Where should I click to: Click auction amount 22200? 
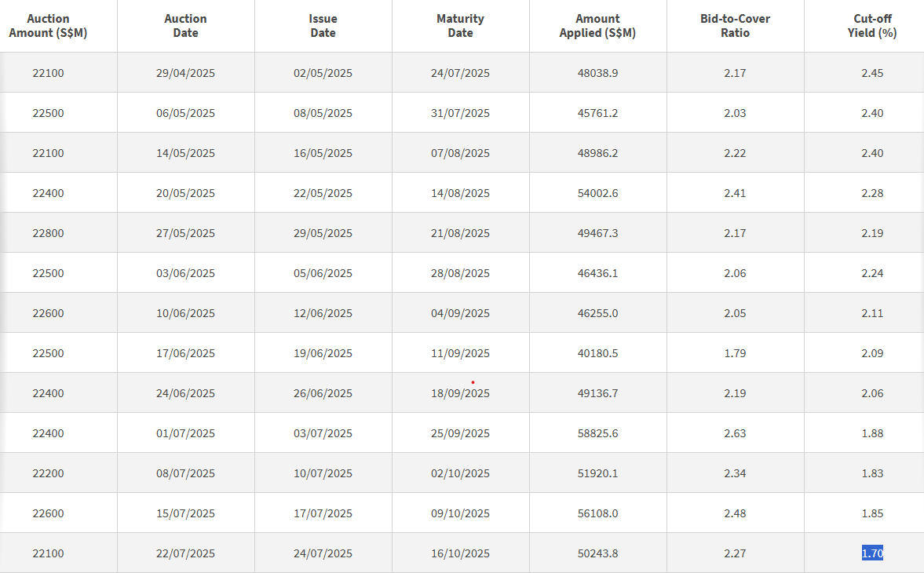pyautogui.click(x=48, y=473)
